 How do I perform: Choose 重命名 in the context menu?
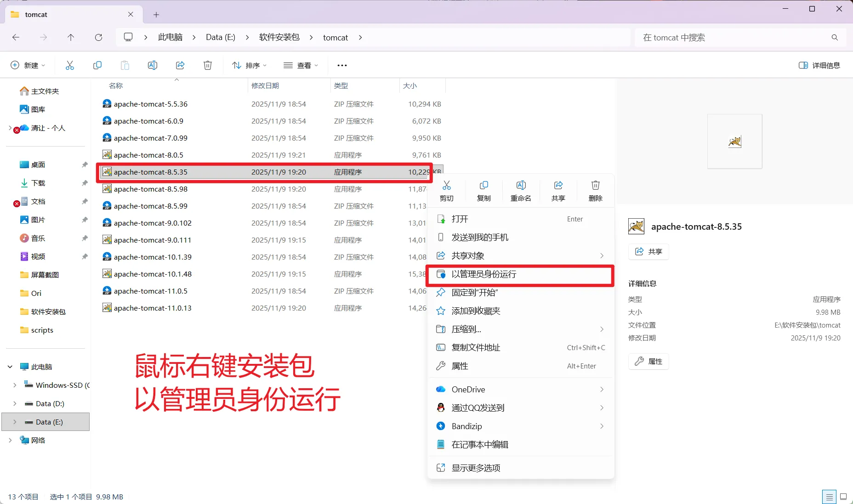pyautogui.click(x=521, y=191)
